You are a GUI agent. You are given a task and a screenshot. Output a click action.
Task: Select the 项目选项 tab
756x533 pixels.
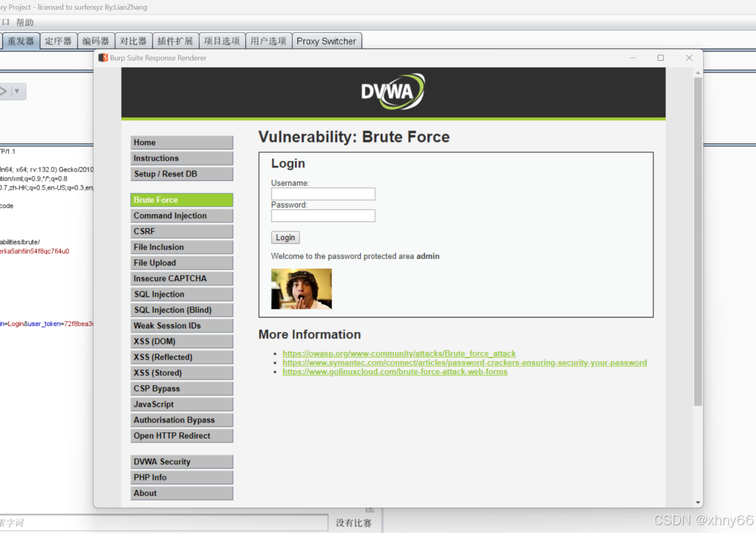(222, 41)
